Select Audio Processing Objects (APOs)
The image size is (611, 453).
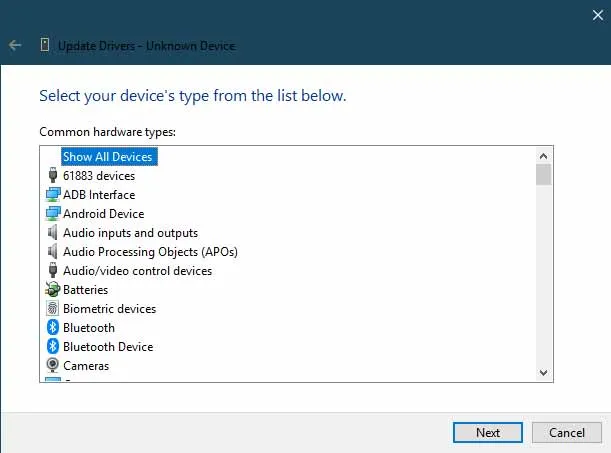pos(150,252)
